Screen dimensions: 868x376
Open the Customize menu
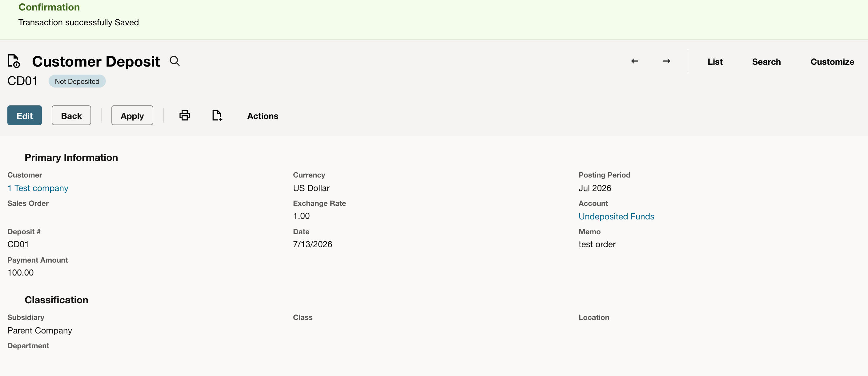(832, 62)
